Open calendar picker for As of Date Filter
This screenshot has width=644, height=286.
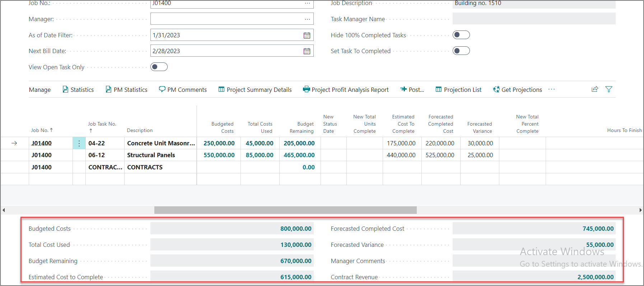(x=307, y=35)
